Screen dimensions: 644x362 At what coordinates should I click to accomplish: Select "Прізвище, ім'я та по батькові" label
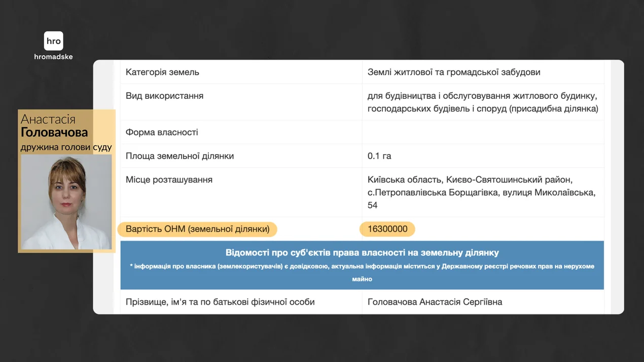[220, 302]
